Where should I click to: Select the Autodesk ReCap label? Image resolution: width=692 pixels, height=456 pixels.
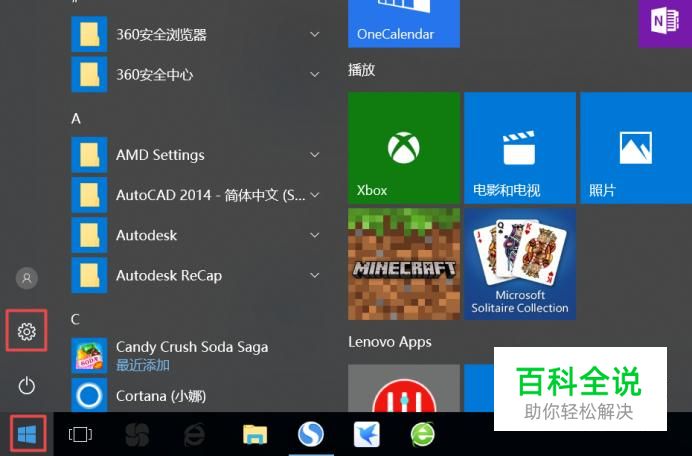pyautogui.click(x=169, y=276)
